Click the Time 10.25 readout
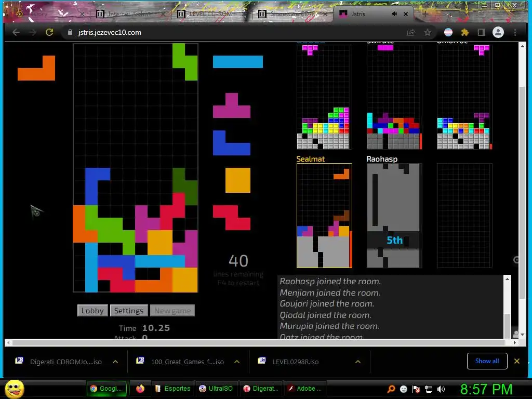Viewport: 532px width, 399px height. click(x=144, y=328)
